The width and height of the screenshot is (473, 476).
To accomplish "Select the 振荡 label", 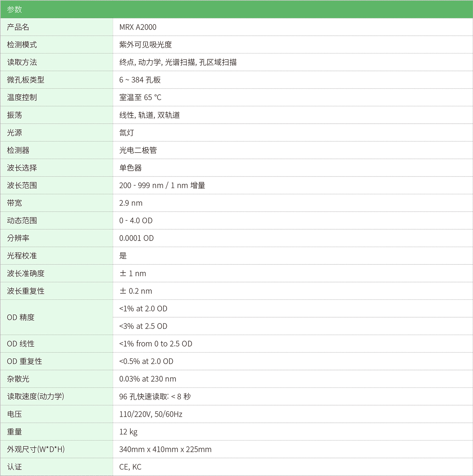I will [x=14, y=115].
